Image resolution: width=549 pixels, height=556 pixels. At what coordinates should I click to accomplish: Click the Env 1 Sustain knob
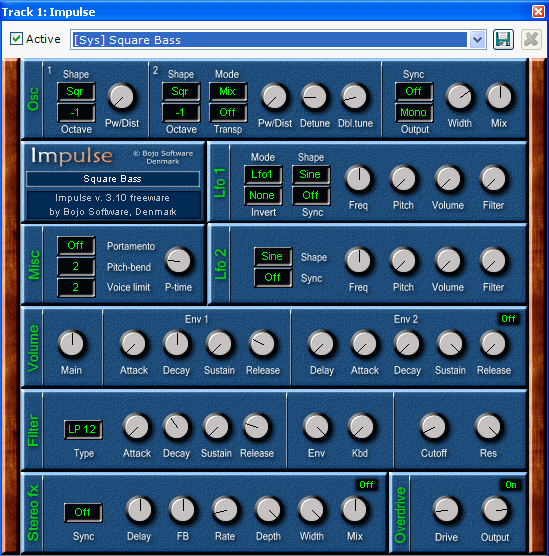pyautogui.click(x=220, y=344)
